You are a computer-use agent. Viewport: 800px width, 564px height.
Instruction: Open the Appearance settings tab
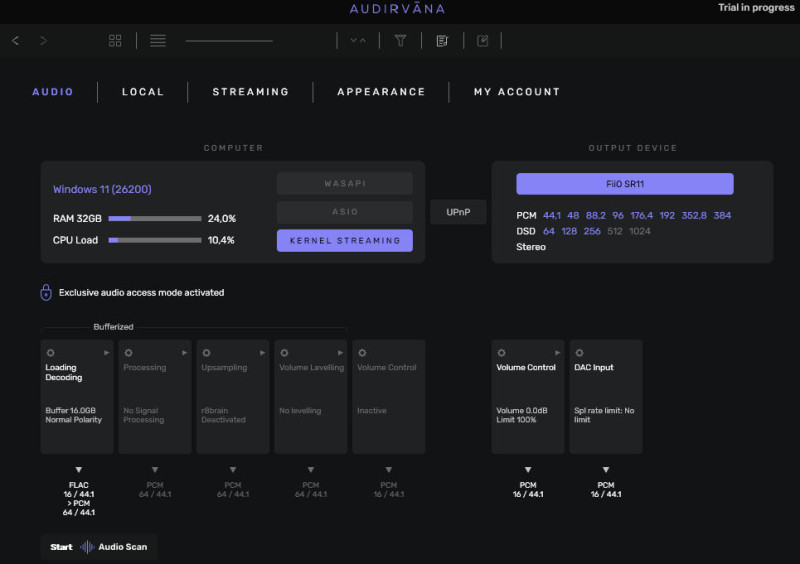tap(381, 92)
